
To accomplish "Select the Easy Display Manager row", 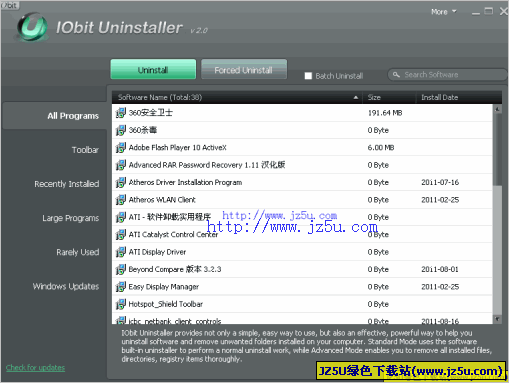I will click(302, 287).
